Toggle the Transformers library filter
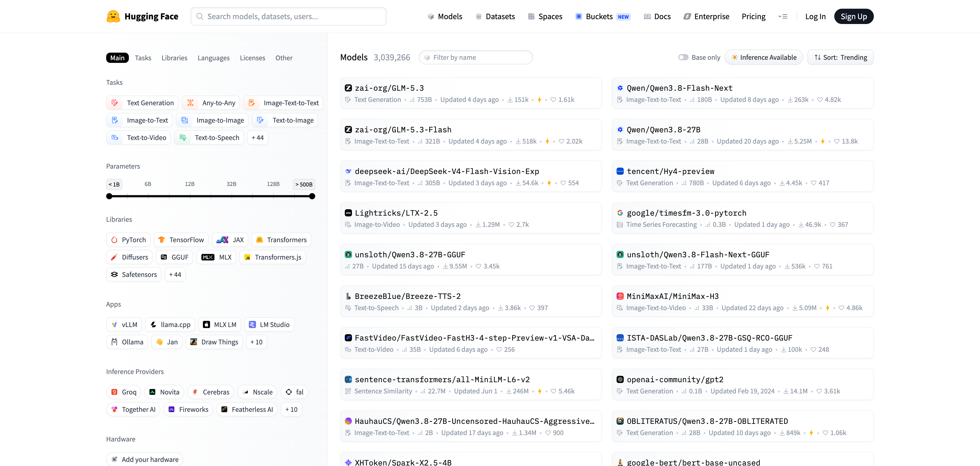Screen dimensions: 980x466 tap(281, 240)
